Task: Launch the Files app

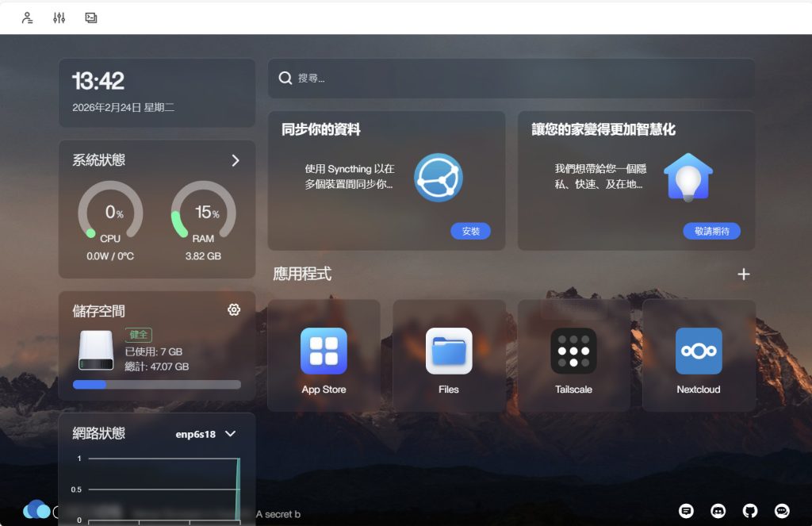Action: coord(449,351)
